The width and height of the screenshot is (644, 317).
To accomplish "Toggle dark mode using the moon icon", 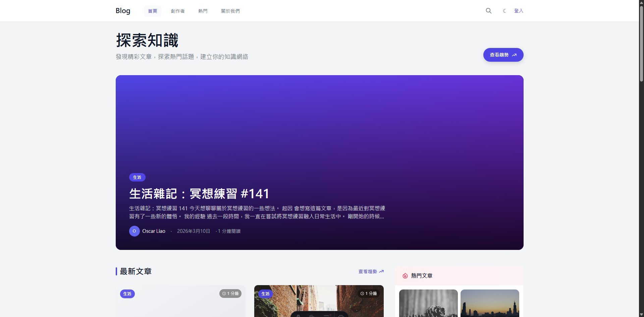I will pyautogui.click(x=504, y=10).
